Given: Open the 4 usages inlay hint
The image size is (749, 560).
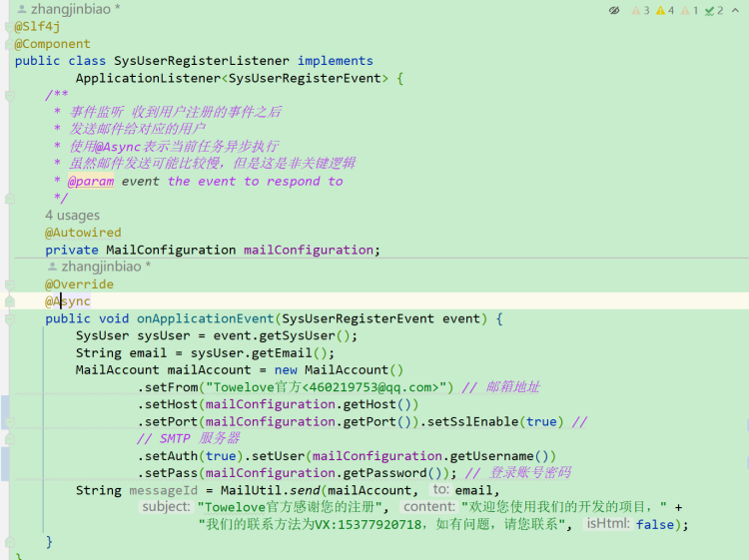Looking at the screenshot, I should (x=73, y=216).
